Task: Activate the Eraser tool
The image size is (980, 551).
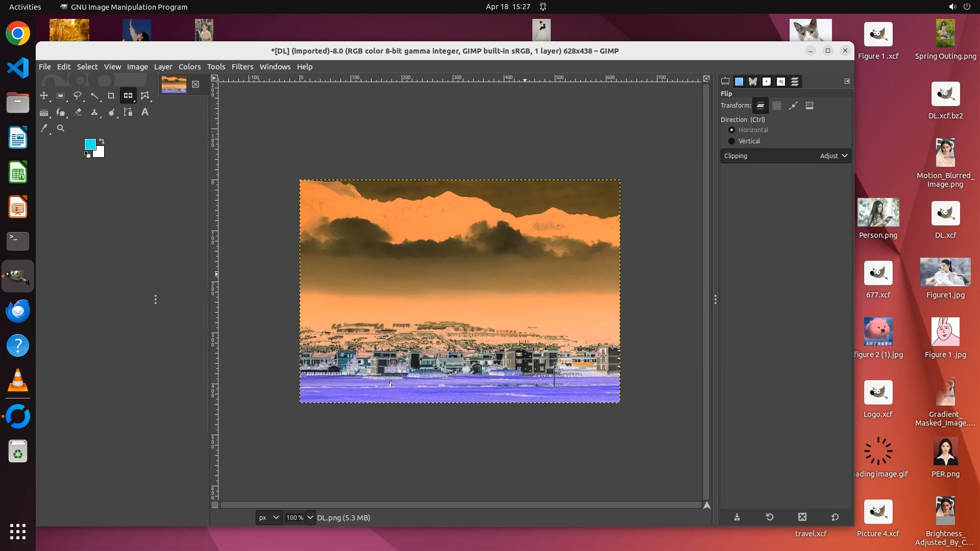Action: (78, 112)
